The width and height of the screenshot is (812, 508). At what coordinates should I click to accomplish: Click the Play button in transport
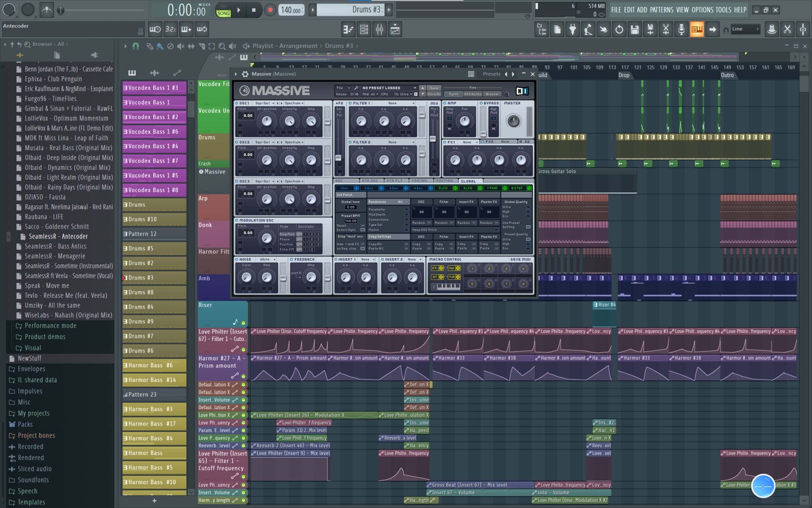(239, 10)
